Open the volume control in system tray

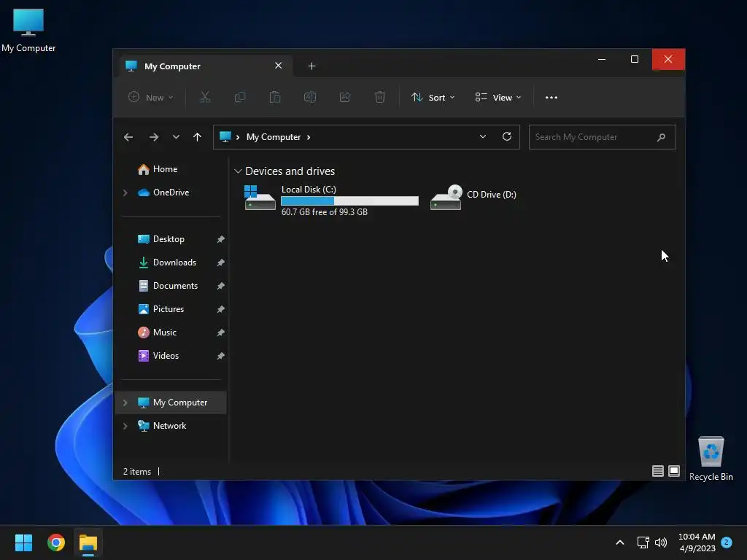coord(661,542)
